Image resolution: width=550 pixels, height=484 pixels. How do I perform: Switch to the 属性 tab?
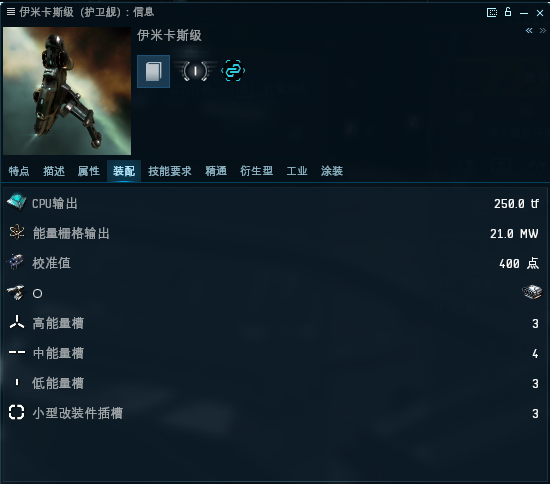pos(88,171)
